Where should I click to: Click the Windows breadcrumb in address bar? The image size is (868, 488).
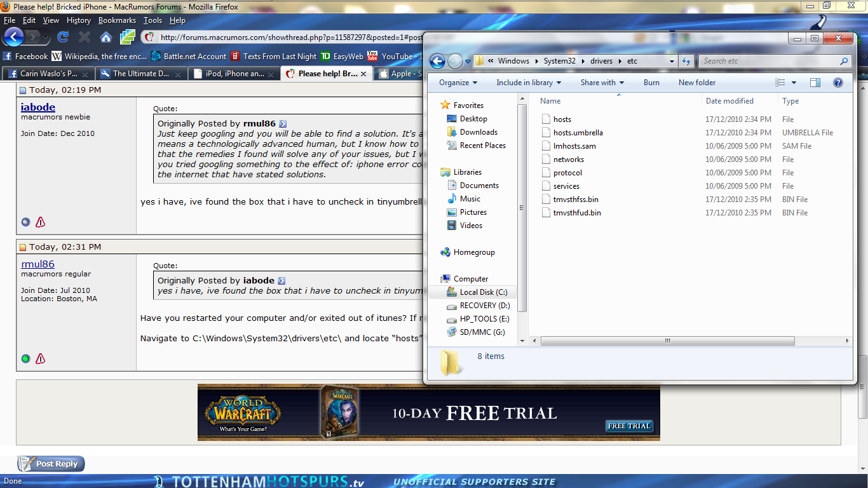[513, 62]
